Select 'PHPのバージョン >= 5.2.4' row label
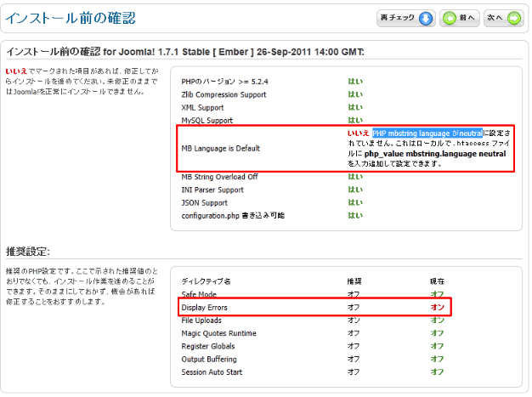Image resolution: width=532 pixels, height=397 pixels. (x=224, y=82)
